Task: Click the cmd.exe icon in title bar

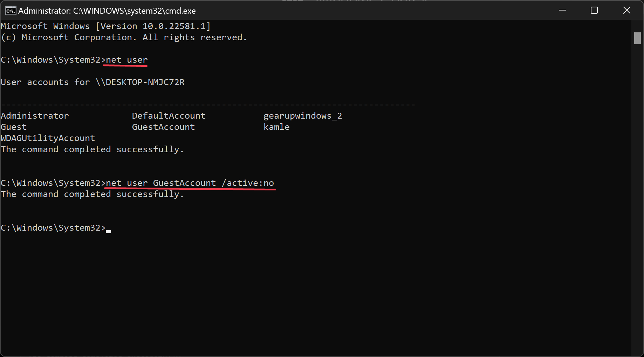Action: point(11,10)
